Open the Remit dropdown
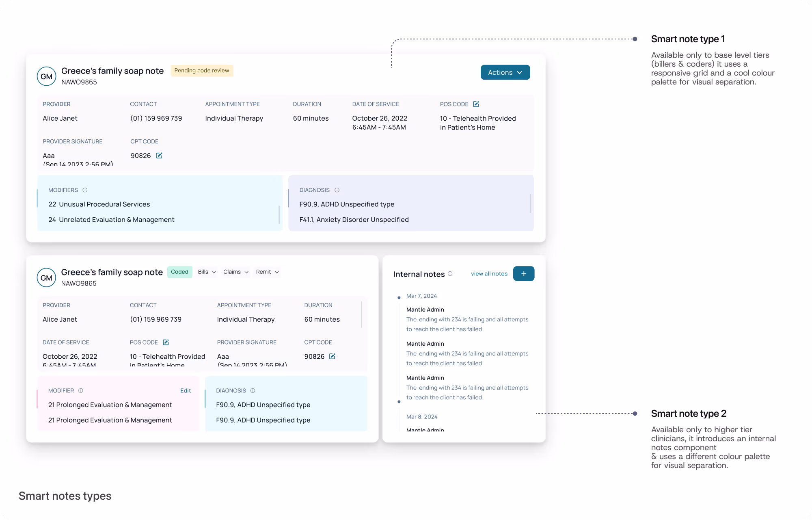This screenshot has height=520, width=812. coord(267,272)
